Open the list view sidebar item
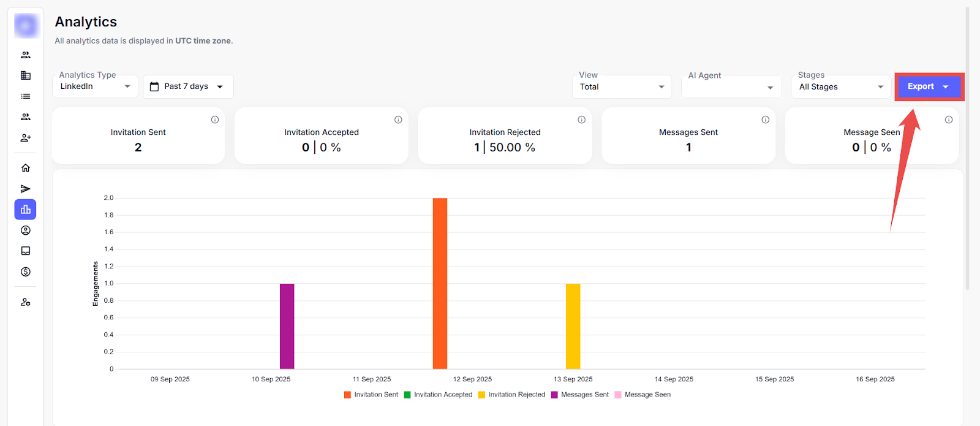Image resolution: width=980 pixels, height=426 pixels. click(26, 96)
